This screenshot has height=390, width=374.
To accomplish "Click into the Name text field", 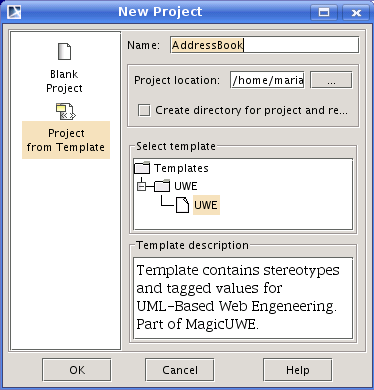I will (264, 45).
